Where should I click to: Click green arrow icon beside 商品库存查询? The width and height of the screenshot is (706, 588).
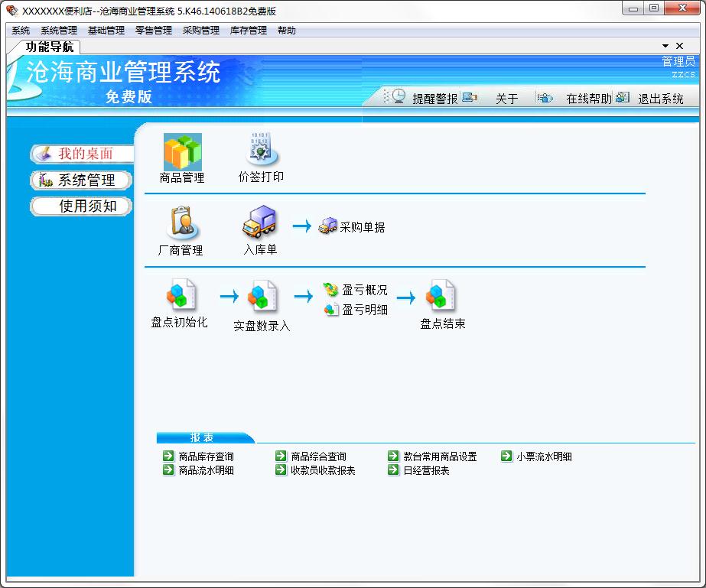point(168,456)
